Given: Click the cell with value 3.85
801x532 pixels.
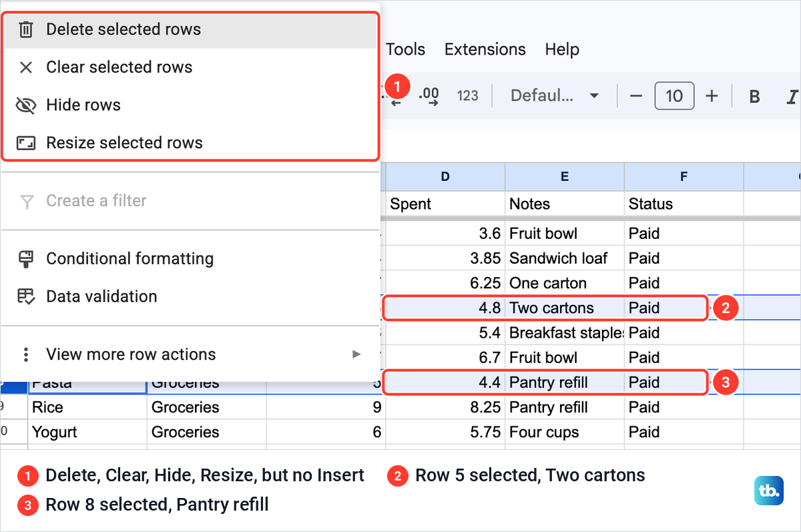Looking at the screenshot, I should [x=445, y=258].
